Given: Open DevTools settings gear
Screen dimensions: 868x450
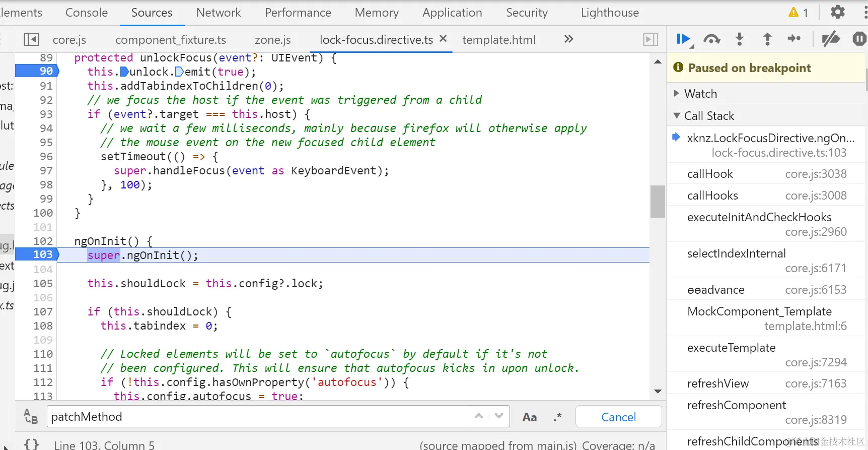Looking at the screenshot, I should [837, 12].
